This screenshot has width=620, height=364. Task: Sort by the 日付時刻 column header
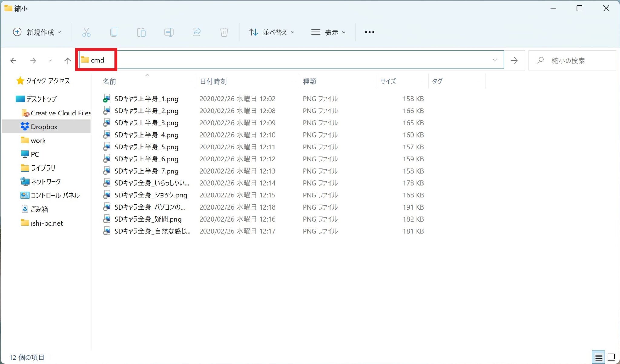[213, 81]
